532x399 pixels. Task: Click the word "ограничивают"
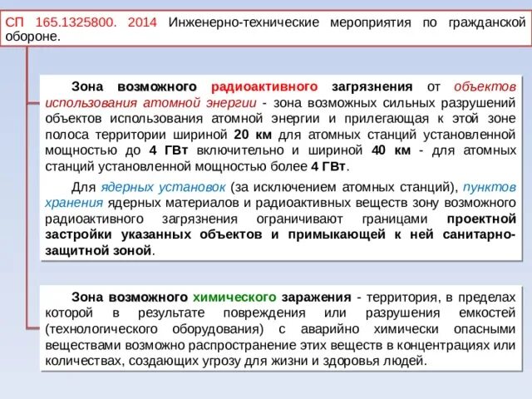click(x=299, y=219)
